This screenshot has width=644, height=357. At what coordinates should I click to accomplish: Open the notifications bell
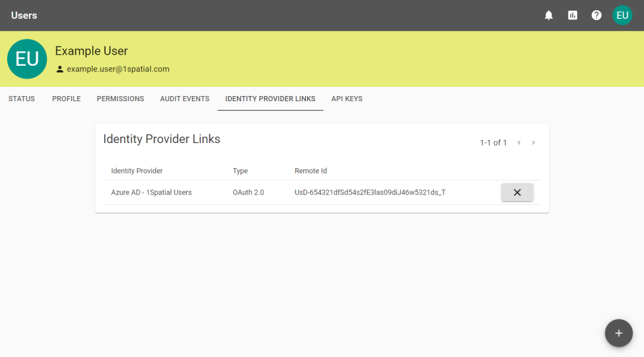click(549, 15)
